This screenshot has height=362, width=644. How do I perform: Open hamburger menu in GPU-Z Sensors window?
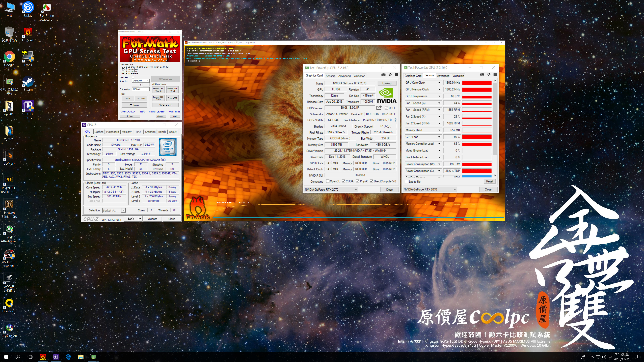pos(495,74)
